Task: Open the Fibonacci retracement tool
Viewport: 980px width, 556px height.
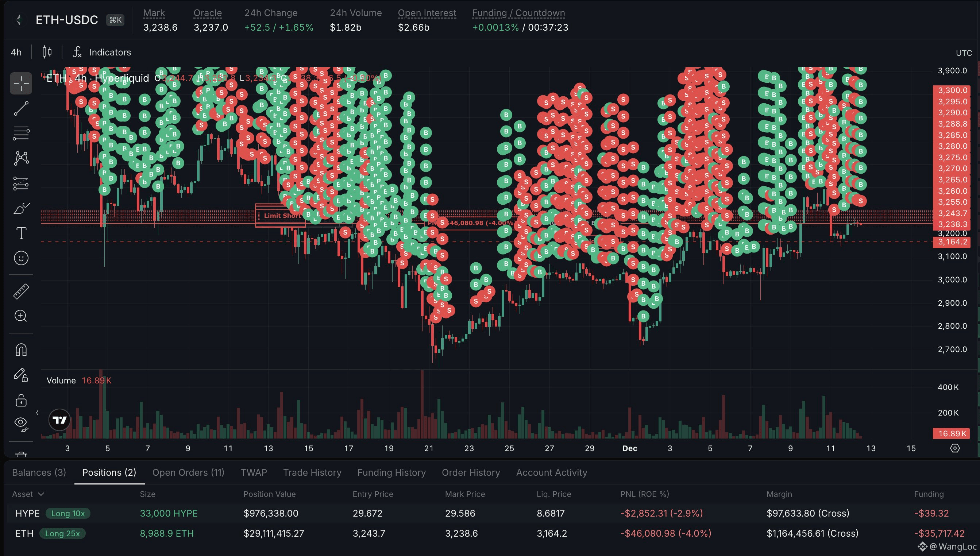Action: point(21,133)
